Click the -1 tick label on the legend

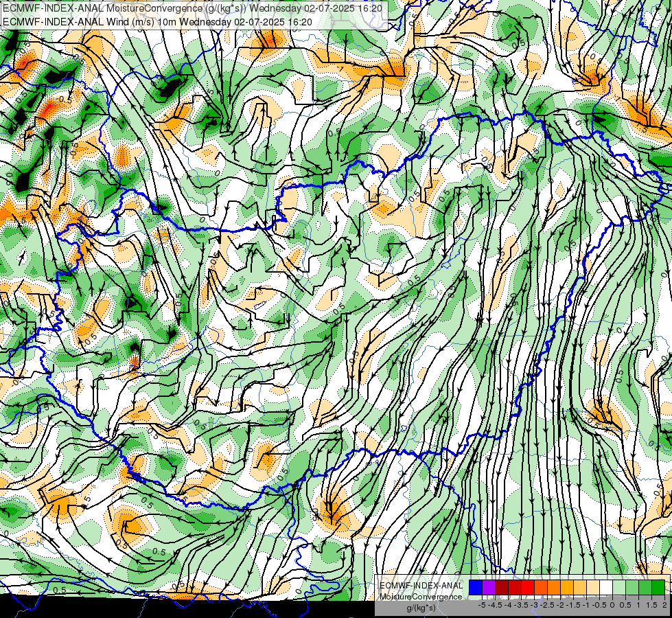click(586, 605)
